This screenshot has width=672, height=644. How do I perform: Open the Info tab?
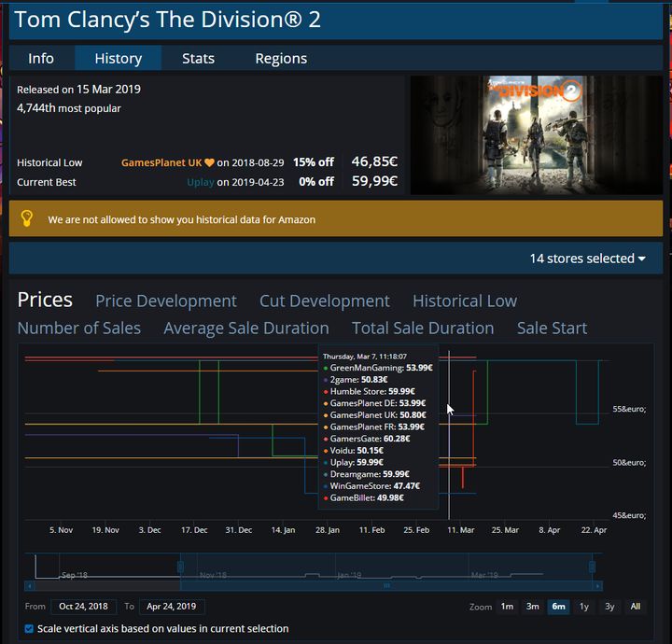point(41,58)
